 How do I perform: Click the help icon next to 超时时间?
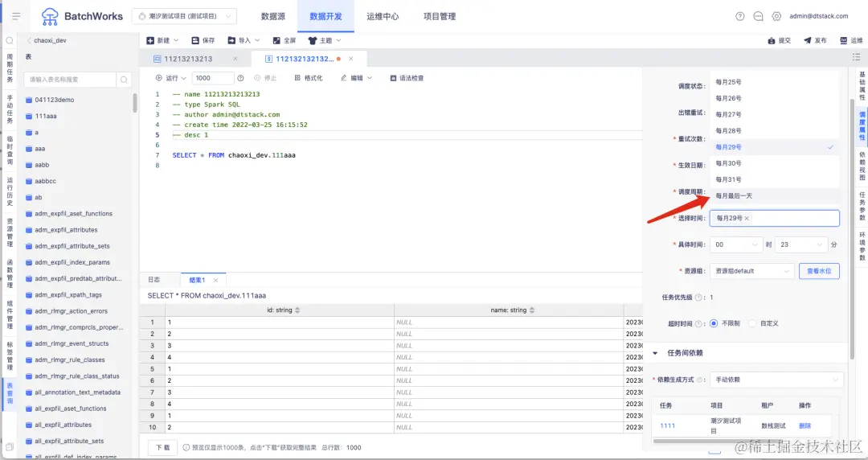pyautogui.click(x=698, y=323)
